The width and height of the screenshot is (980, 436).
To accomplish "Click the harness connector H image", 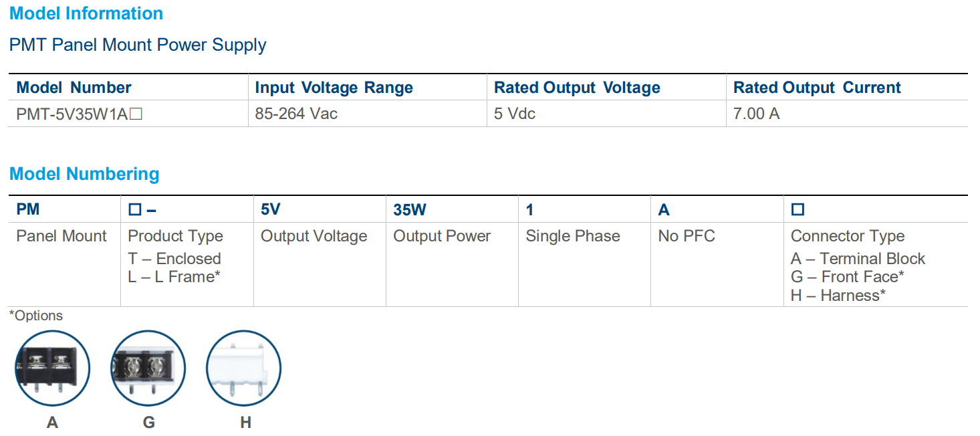I will point(244,369).
